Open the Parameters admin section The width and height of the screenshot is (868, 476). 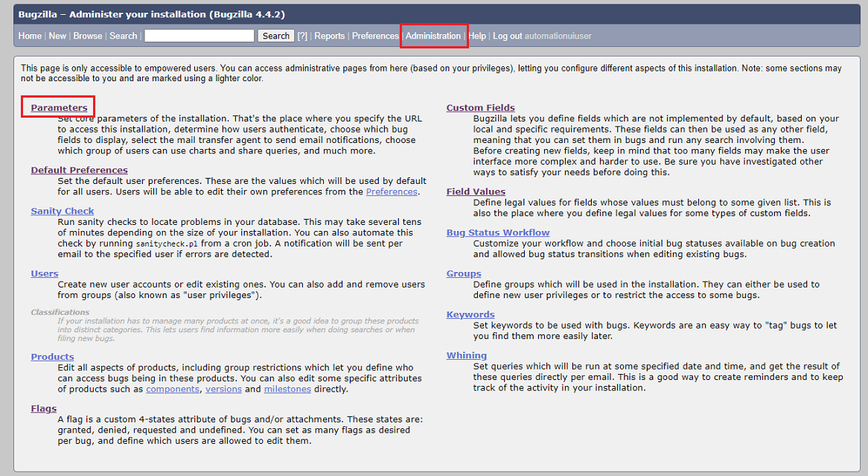click(x=59, y=108)
